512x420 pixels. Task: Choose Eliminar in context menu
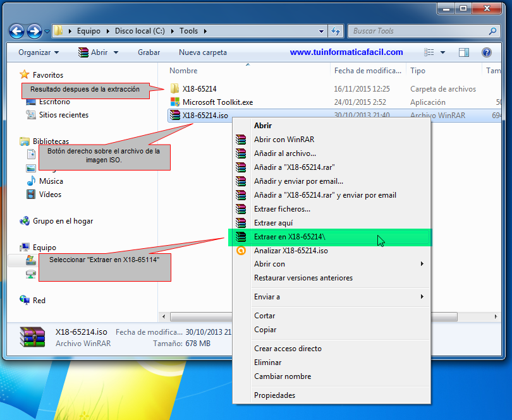pyautogui.click(x=331, y=363)
